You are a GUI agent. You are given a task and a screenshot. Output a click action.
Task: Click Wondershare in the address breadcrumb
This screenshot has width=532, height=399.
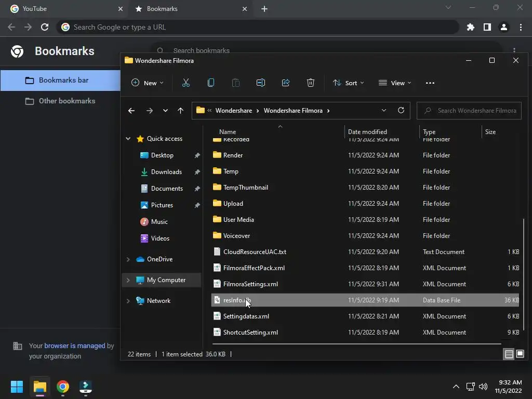(234, 111)
